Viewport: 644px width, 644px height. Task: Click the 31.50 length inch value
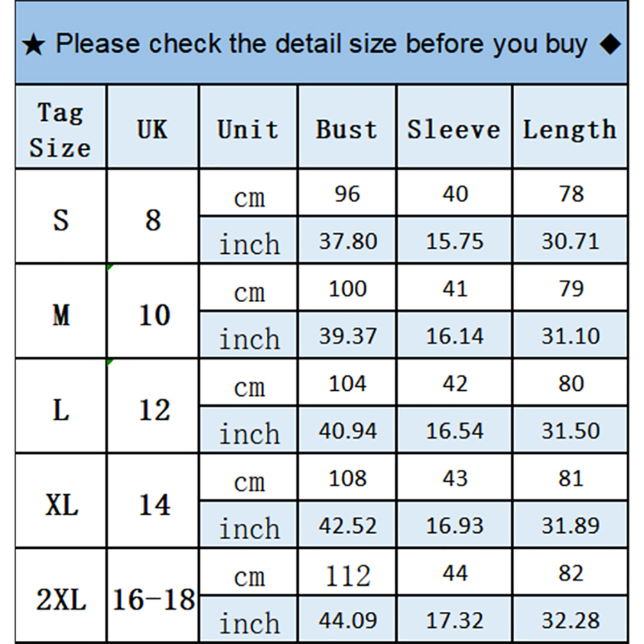(570, 431)
